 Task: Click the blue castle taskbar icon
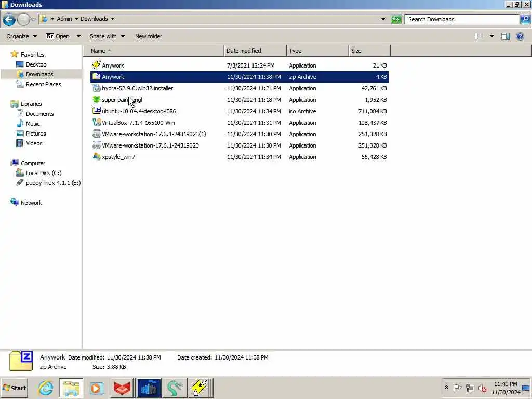pyautogui.click(x=149, y=388)
